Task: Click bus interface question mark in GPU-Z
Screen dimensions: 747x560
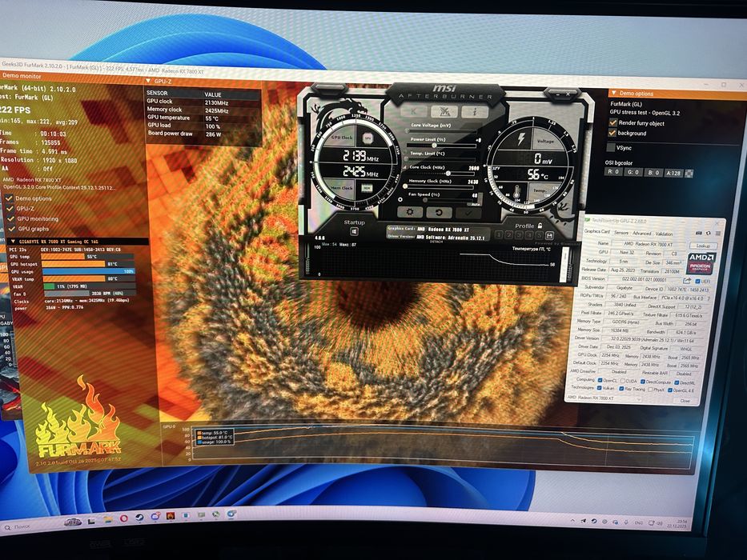Action: (x=709, y=298)
